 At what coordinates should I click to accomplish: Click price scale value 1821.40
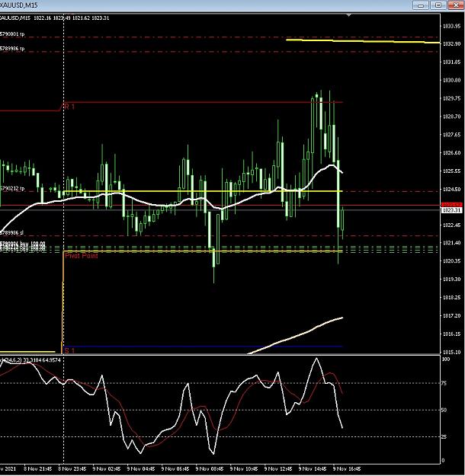tap(451, 243)
